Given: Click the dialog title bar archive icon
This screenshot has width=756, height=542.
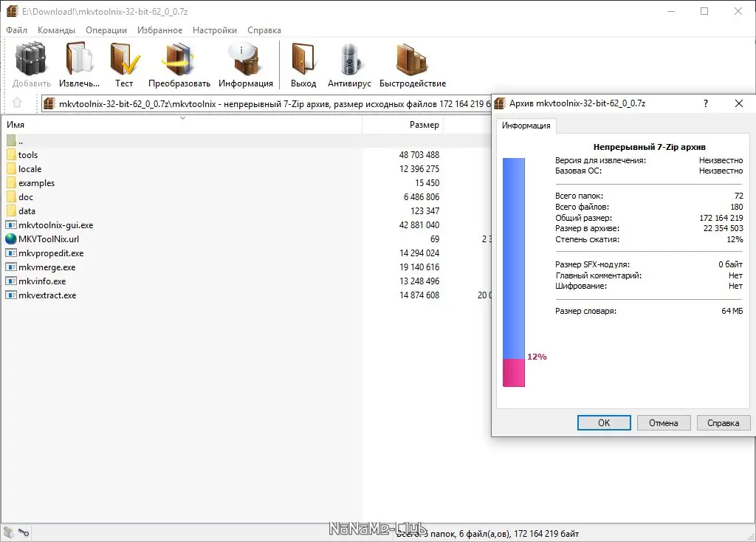Looking at the screenshot, I should coord(500,103).
